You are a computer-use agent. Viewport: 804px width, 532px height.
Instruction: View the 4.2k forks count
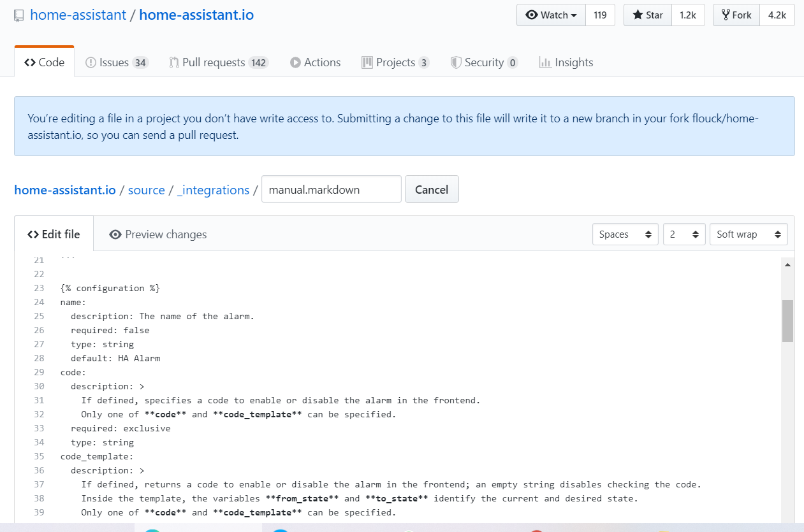pos(777,15)
